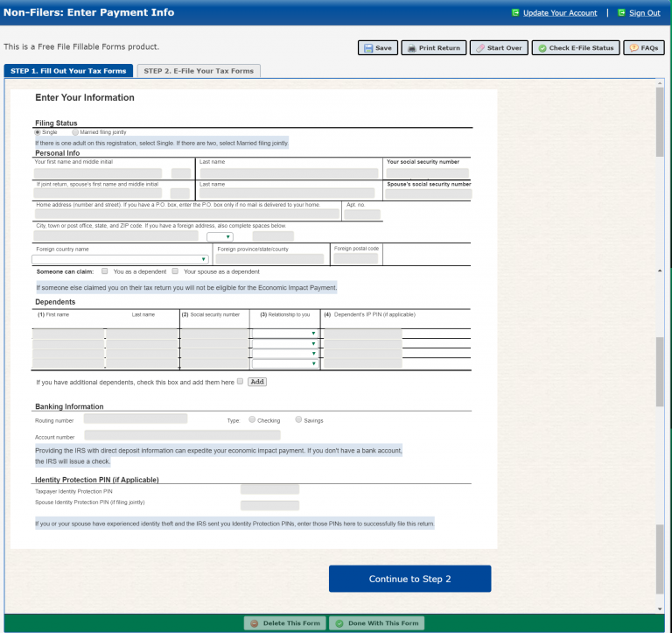Click the Start Over eraser icon
Image resolution: width=672 pixels, height=633 pixels.
pos(479,48)
